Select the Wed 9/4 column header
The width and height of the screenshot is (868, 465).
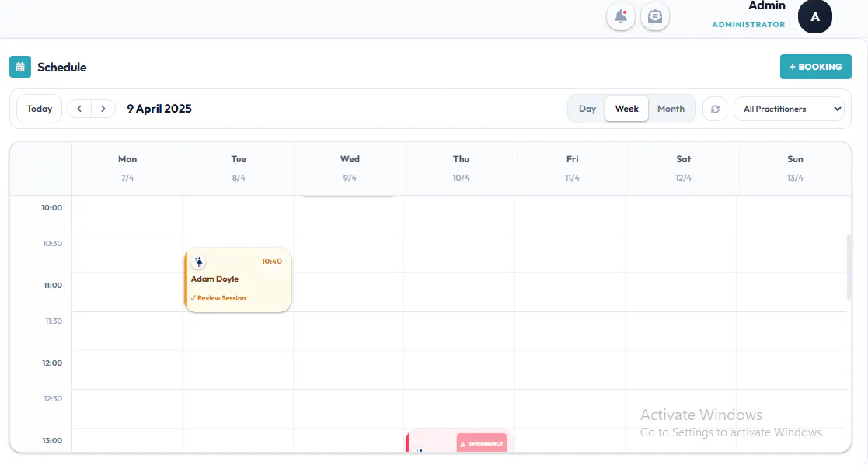[x=350, y=168]
